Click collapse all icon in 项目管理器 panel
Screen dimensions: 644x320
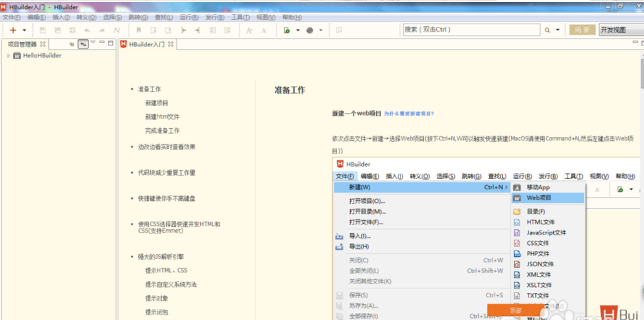pos(72,44)
